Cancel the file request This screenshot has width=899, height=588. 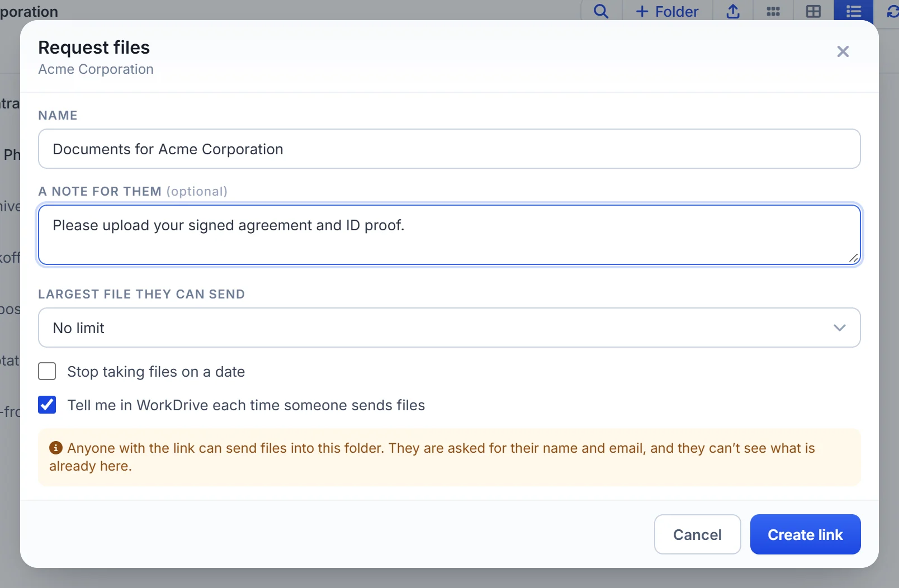click(698, 534)
